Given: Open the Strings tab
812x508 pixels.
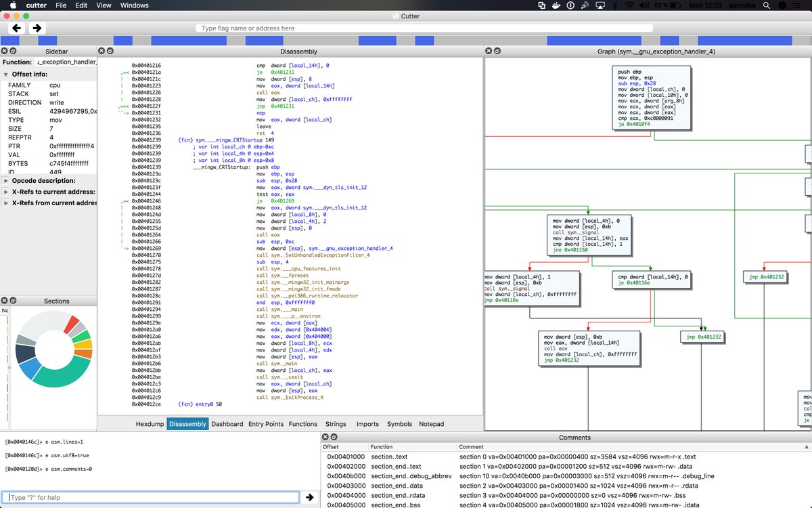Looking at the screenshot, I should click(x=336, y=424).
